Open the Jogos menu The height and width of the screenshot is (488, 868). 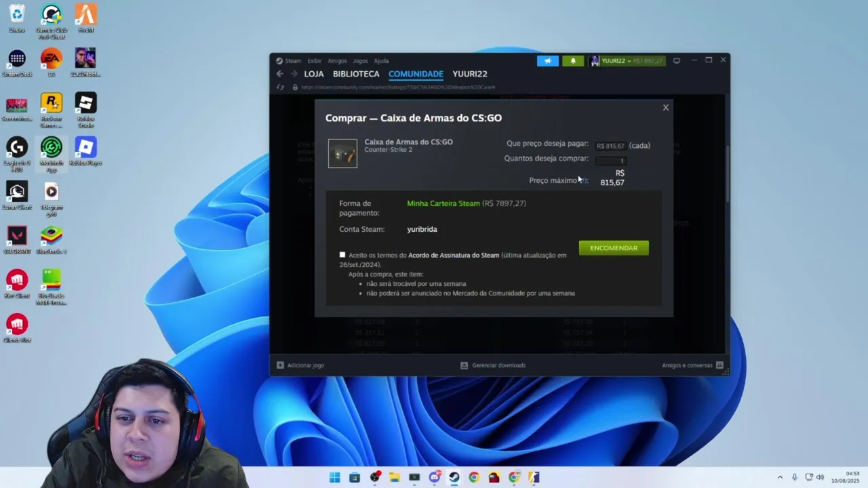pos(360,61)
